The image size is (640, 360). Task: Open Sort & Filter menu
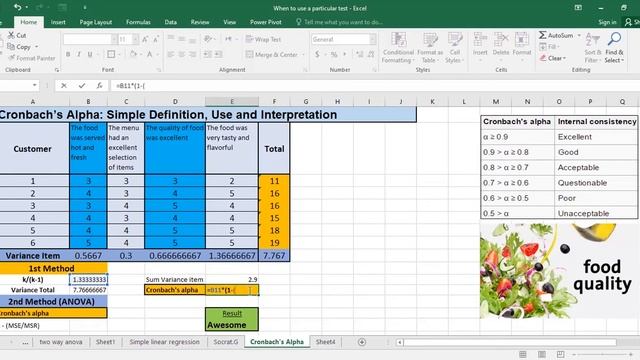(592, 48)
